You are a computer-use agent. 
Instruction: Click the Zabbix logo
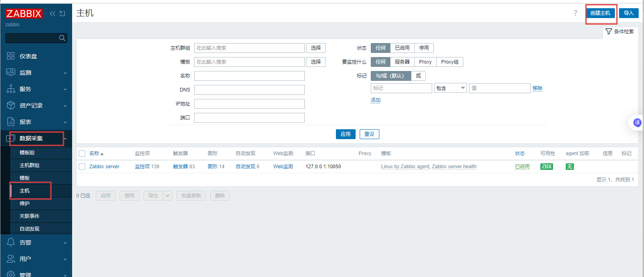24,14
